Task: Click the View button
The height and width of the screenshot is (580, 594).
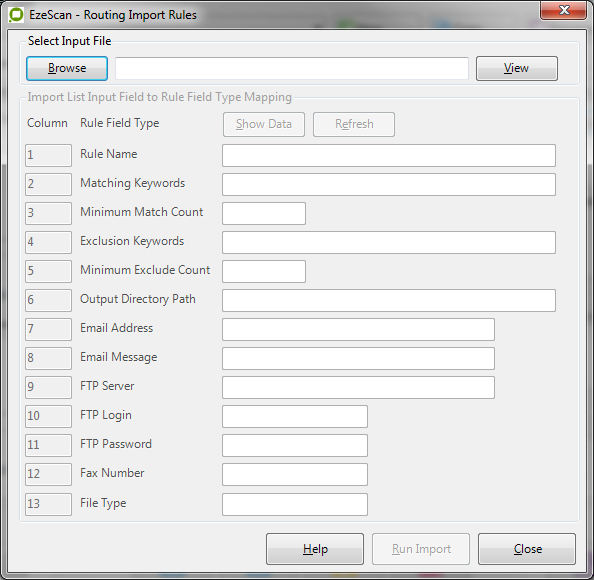Action: [517, 68]
